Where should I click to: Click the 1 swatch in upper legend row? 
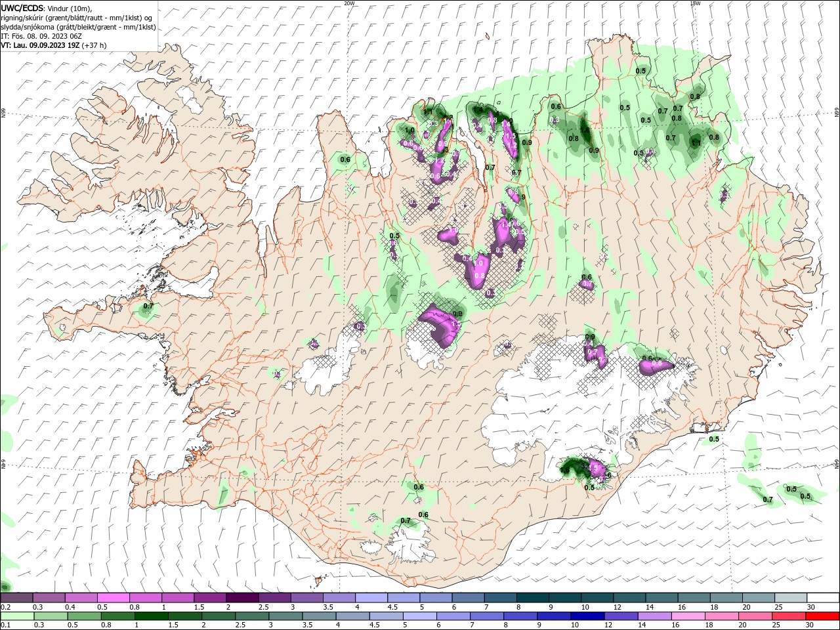pos(177,598)
